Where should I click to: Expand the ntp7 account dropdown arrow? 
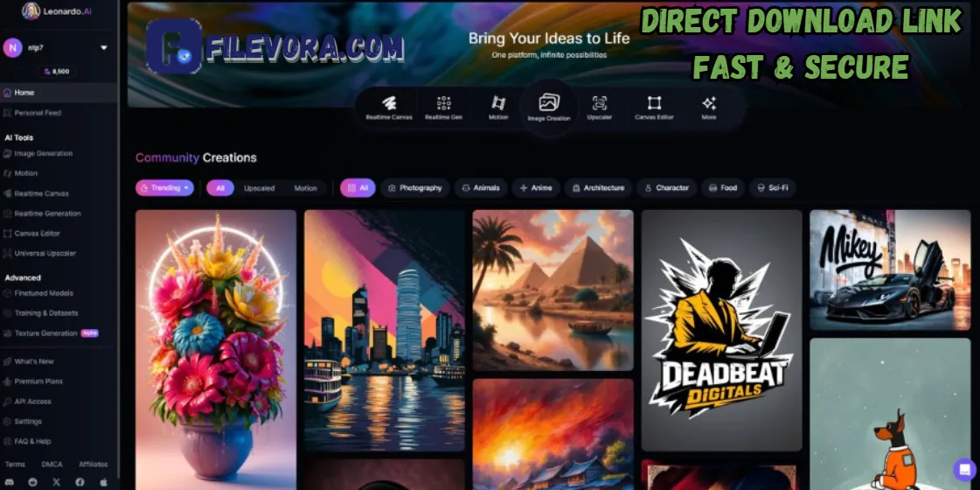point(104,47)
